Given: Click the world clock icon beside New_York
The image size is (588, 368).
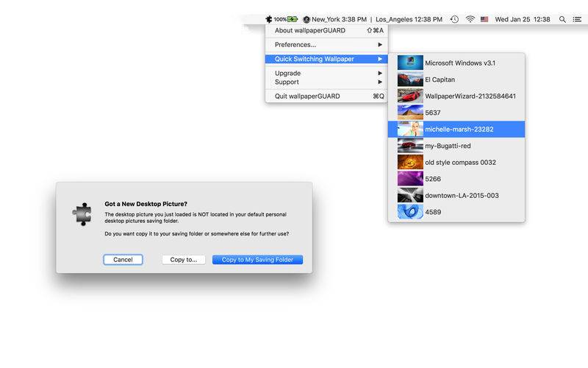Looking at the screenshot, I should point(306,20).
